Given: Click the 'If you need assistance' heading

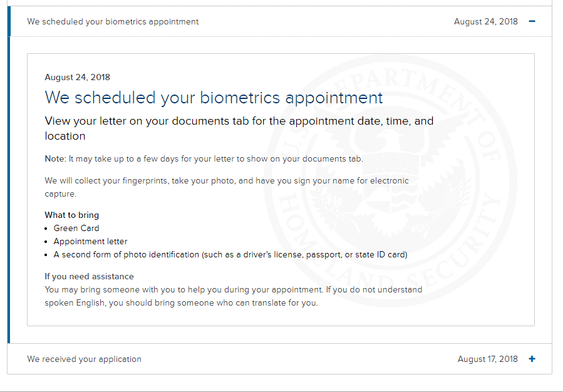Looking at the screenshot, I should [x=89, y=276].
